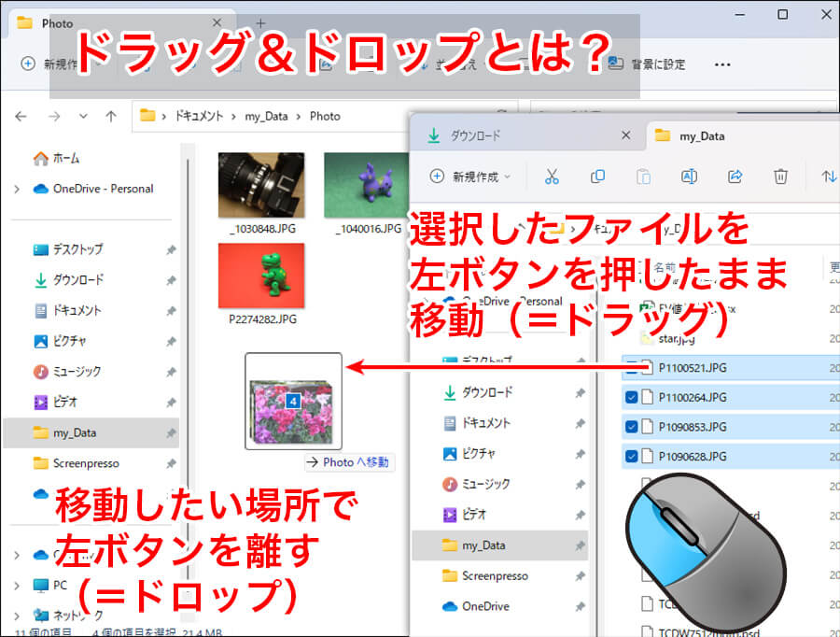
Task: Uncheck the P1100264.JPG checkbox
Action: click(x=632, y=397)
